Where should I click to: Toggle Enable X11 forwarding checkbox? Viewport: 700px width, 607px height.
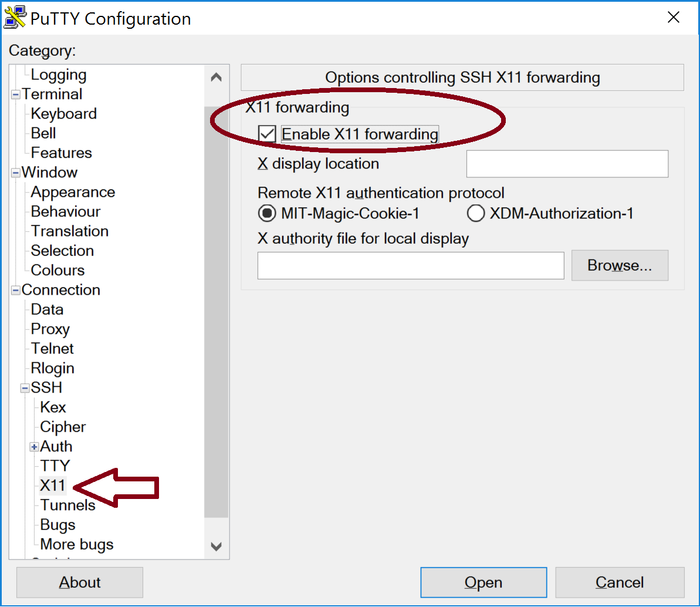pyautogui.click(x=268, y=134)
